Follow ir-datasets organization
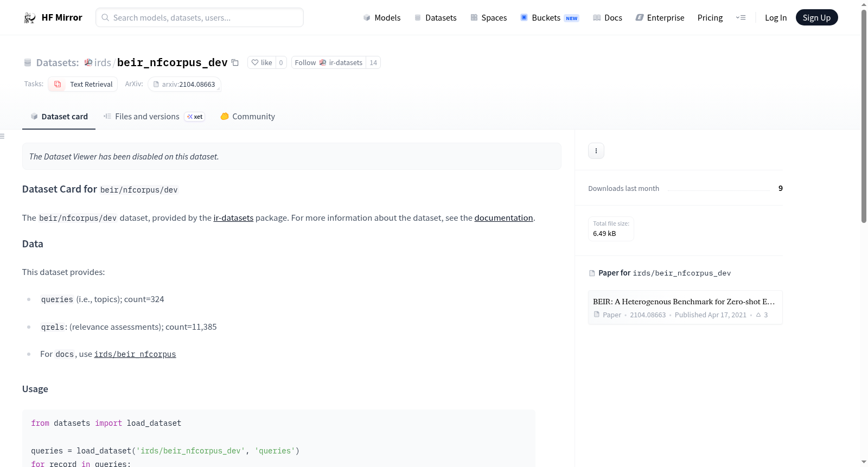The height and width of the screenshot is (467, 868). point(329,62)
